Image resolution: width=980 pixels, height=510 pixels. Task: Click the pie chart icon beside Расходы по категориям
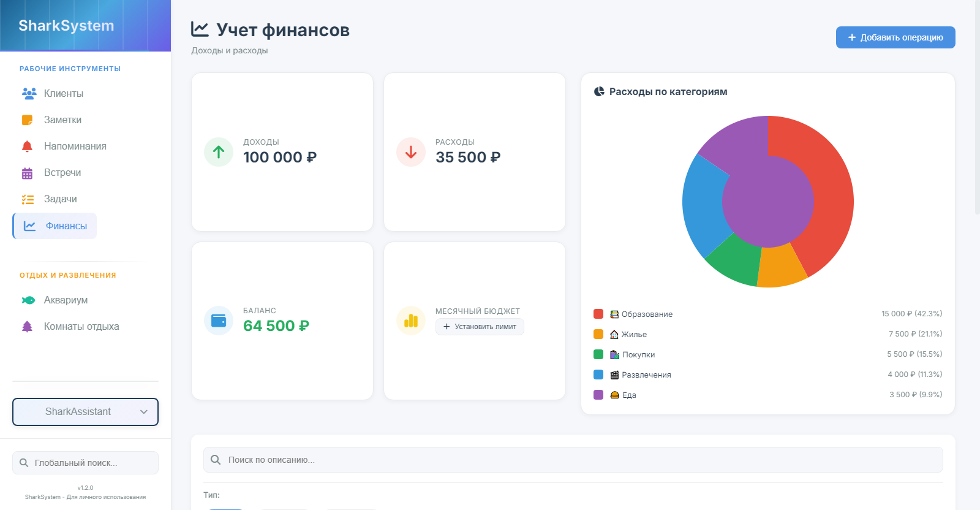[x=599, y=92]
